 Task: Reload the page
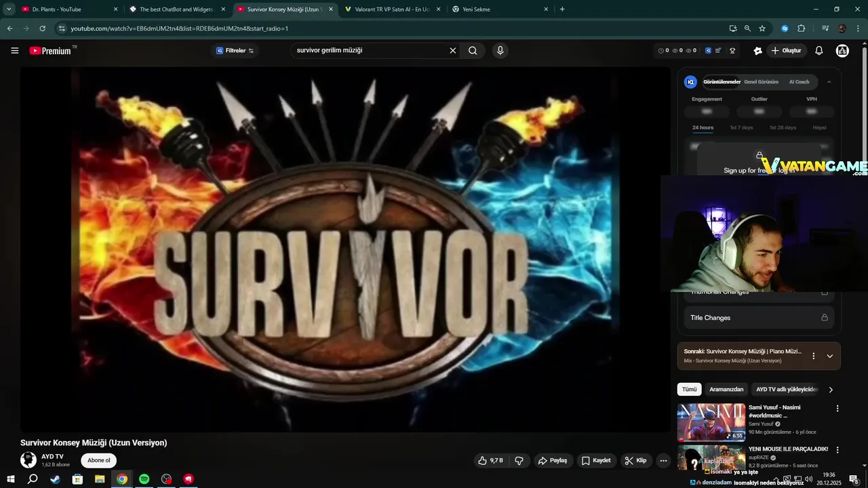point(42,28)
